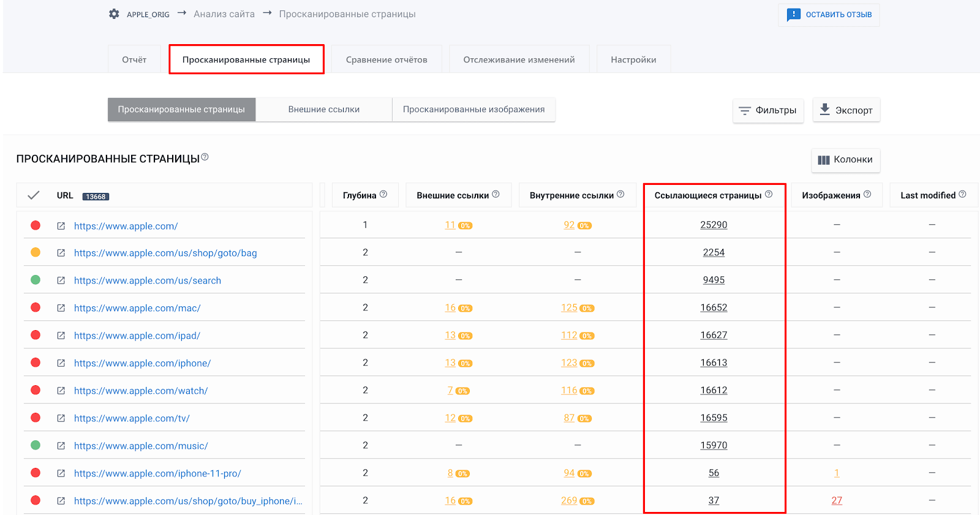The image size is (980, 515).
Task: Switch to Внешние ссылки sub-tab
Action: [x=324, y=110]
